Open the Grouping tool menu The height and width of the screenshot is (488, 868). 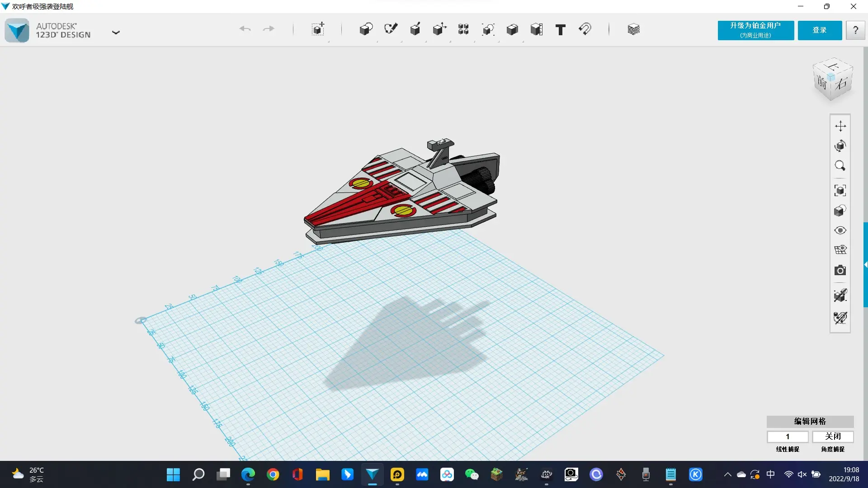(488, 29)
